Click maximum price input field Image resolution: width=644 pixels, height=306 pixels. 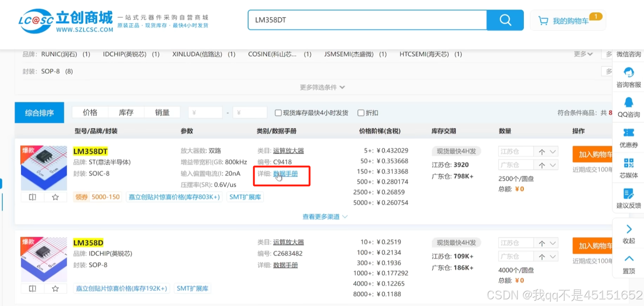250,112
